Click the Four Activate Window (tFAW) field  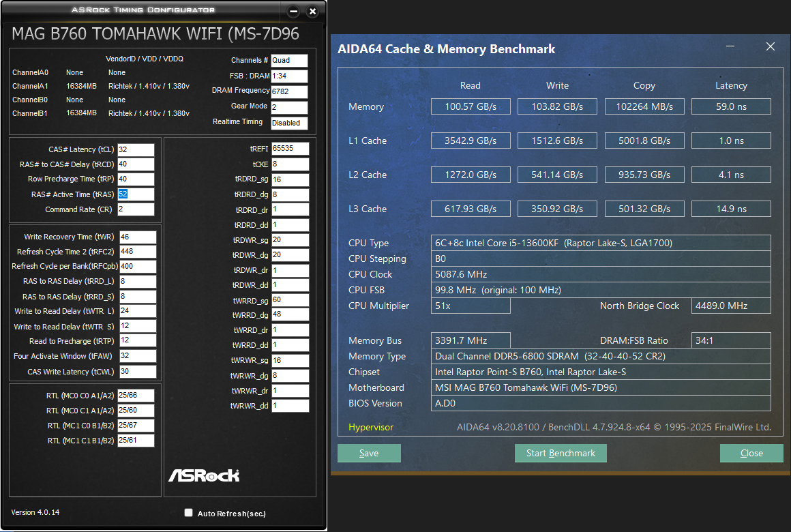tap(138, 356)
